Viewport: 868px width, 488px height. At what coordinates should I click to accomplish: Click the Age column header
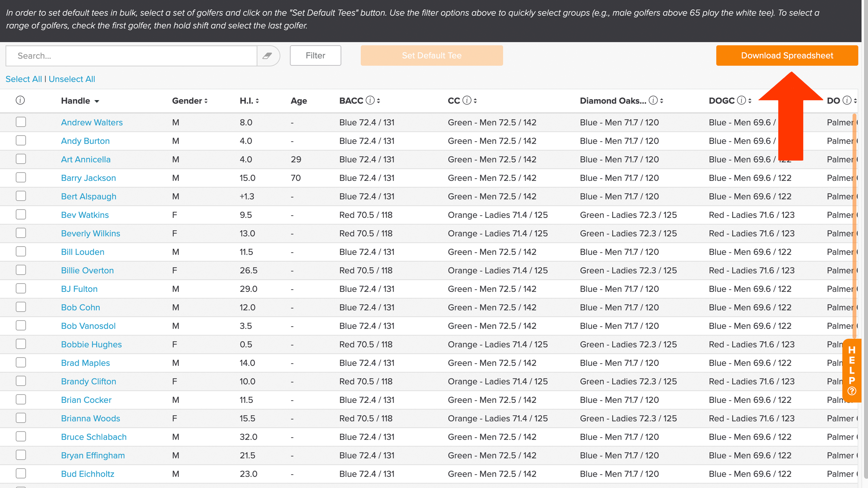(x=299, y=101)
